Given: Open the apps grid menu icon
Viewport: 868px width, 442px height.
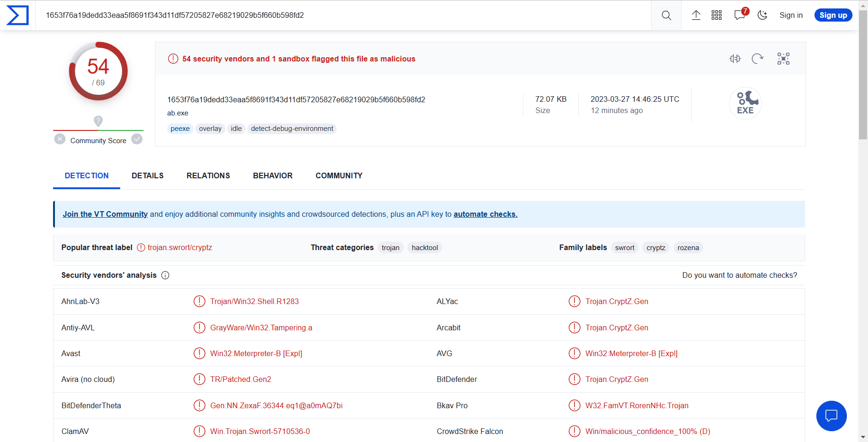Looking at the screenshot, I should point(717,15).
